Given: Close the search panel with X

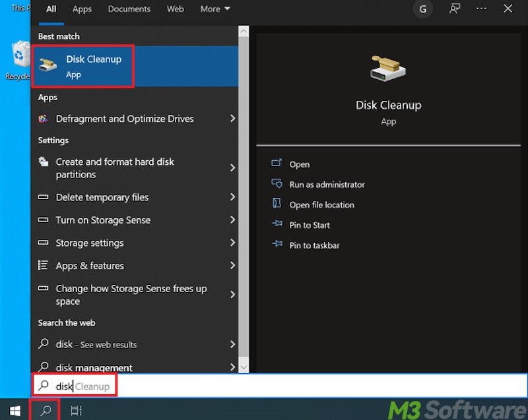Looking at the screenshot, I should point(508,9).
